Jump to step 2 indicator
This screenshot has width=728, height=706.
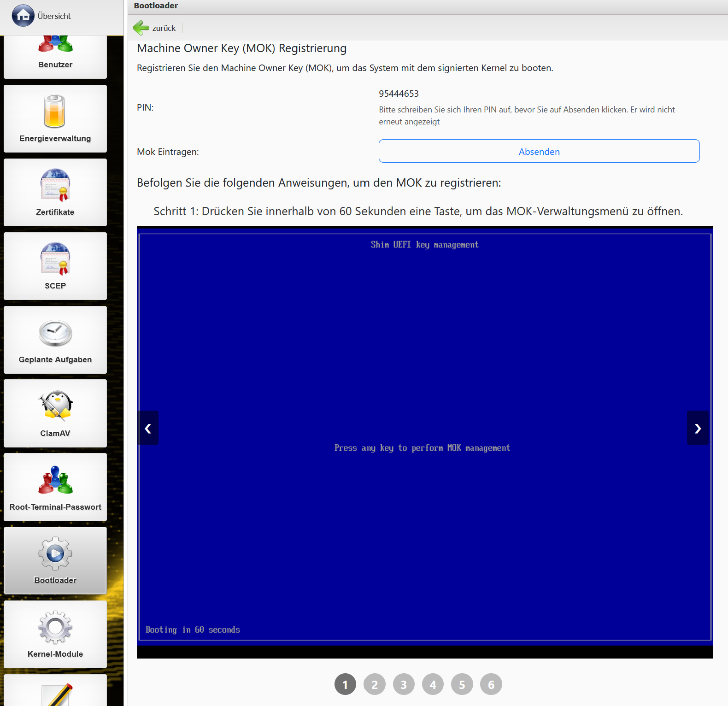374,684
